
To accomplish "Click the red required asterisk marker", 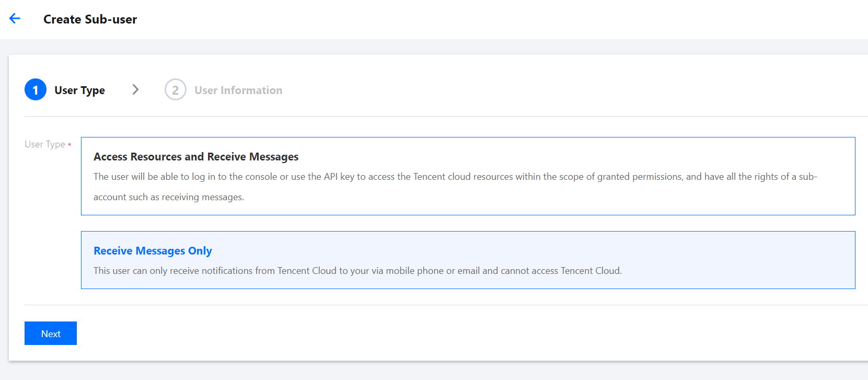I will coord(70,145).
